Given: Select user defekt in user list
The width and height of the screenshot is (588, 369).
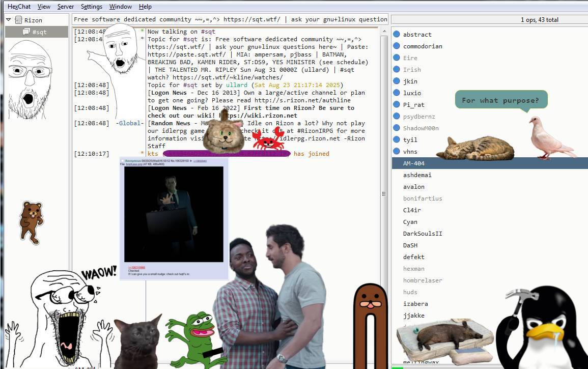Looking at the screenshot, I should coord(413,257).
